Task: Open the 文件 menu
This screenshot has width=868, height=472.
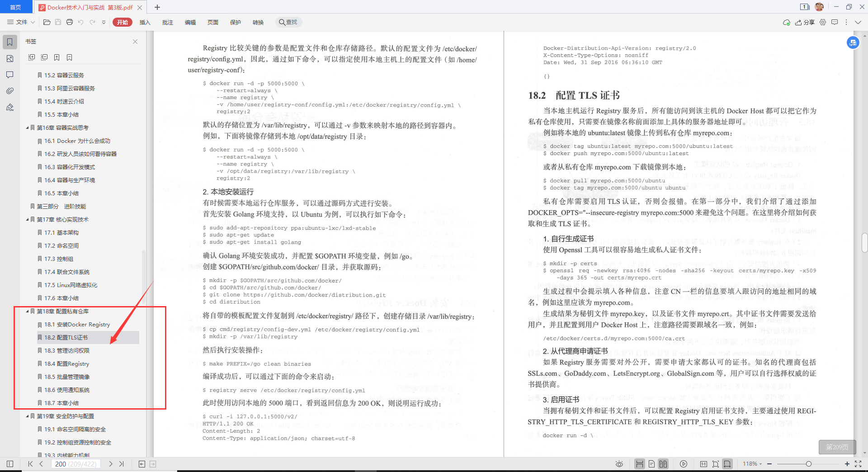Action: [21, 22]
